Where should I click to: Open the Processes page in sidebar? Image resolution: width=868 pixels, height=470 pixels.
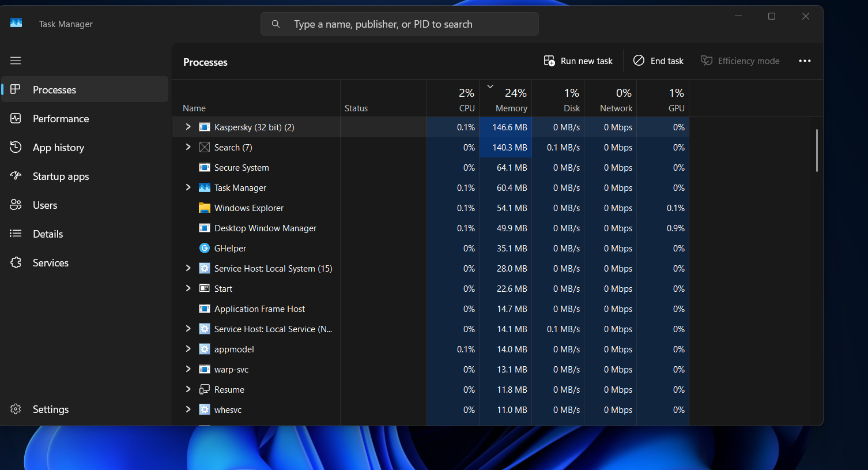(x=85, y=89)
